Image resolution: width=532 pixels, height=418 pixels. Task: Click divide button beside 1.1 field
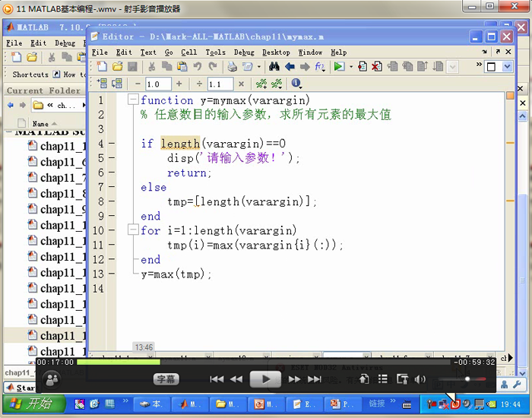pos(199,84)
